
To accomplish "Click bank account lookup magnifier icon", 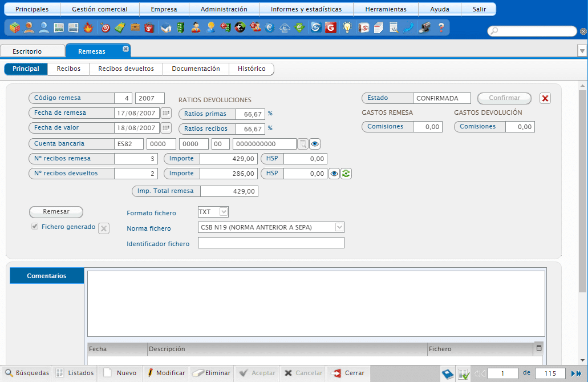I will point(303,143).
